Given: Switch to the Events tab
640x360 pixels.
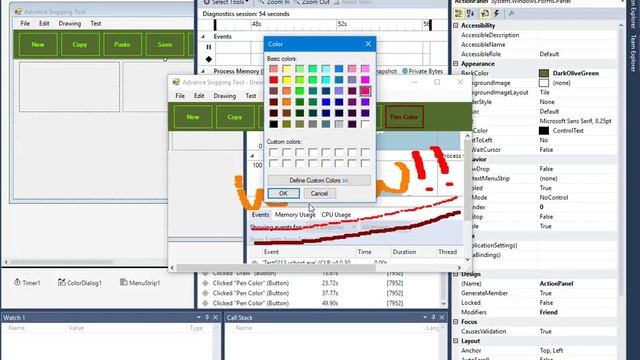Looking at the screenshot, I should pos(260,215).
